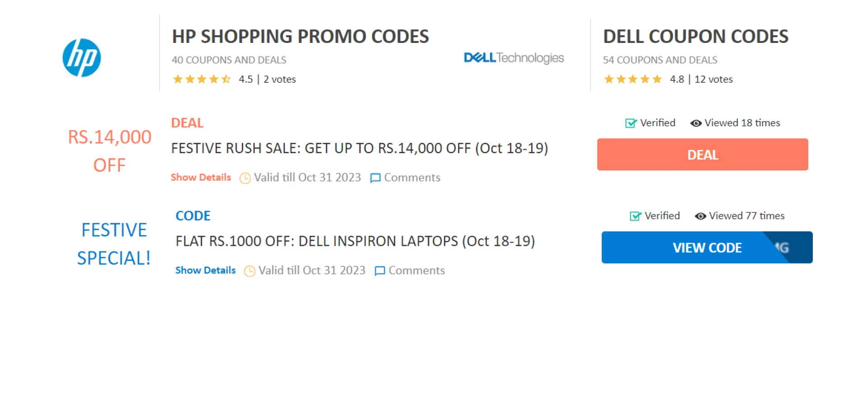Click the VIEW CODE button
Screen dimensions: 868x405
pos(707,247)
